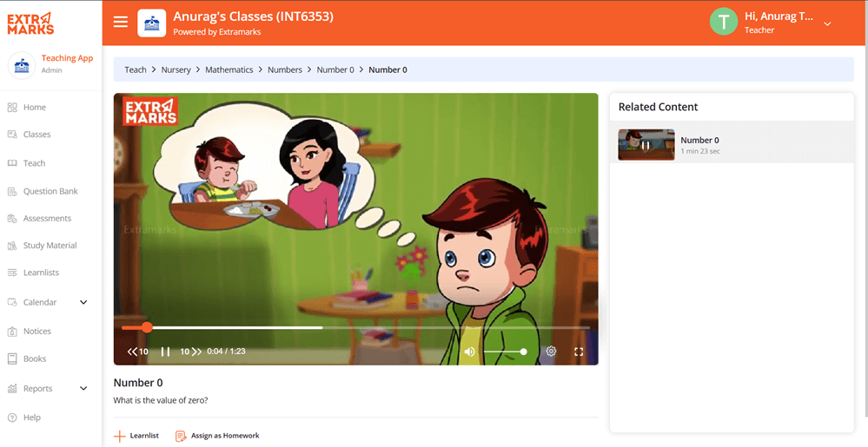Click the Assessments icon in the sidebar

coord(12,219)
